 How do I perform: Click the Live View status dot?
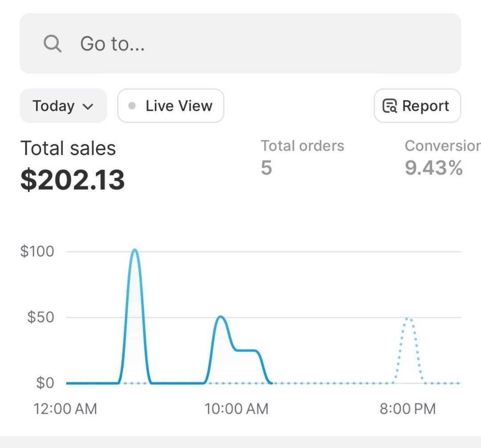(x=132, y=106)
